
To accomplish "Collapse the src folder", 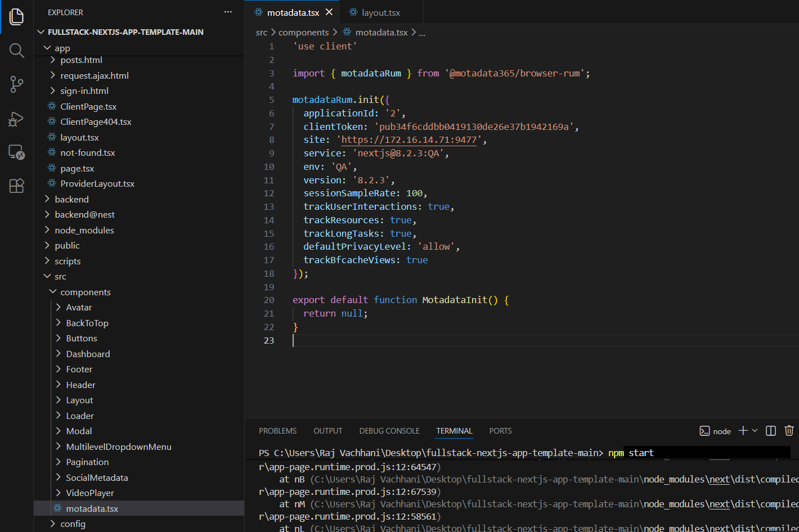I will pos(139,276).
